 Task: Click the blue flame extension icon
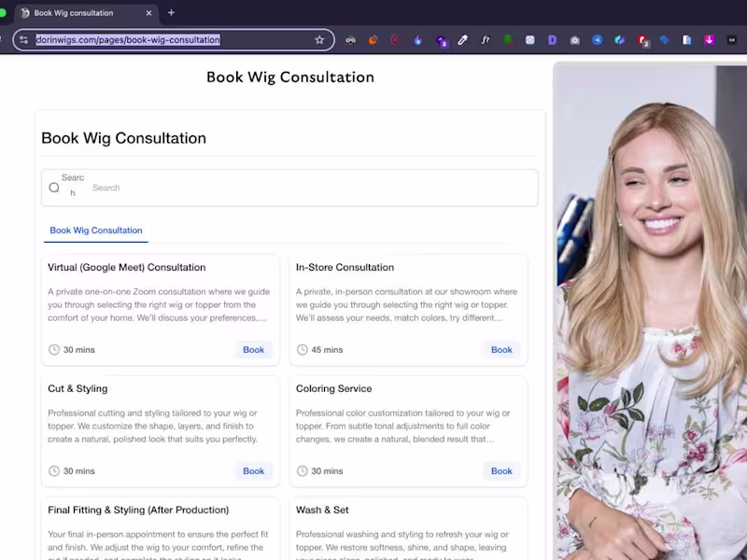[417, 40]
